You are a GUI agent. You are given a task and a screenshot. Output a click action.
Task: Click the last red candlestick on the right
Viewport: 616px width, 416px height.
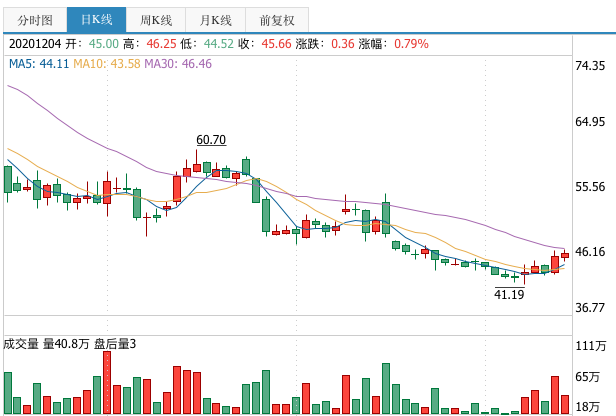point(565,255)
